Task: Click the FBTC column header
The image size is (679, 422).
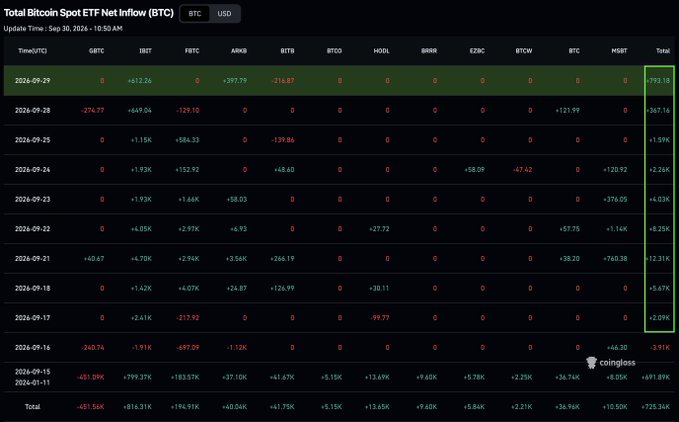Action: tap(192, 51)
